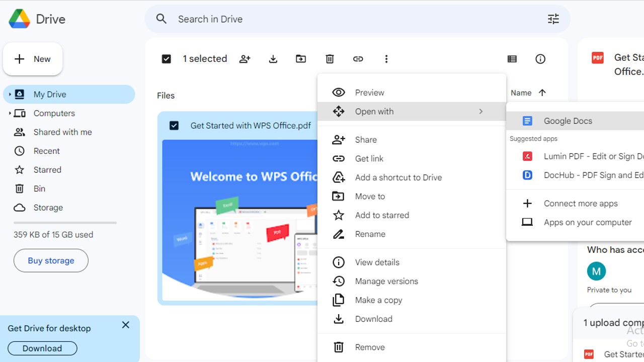
Task: Click the Name sort direction arrow
Action: [542, 93]
